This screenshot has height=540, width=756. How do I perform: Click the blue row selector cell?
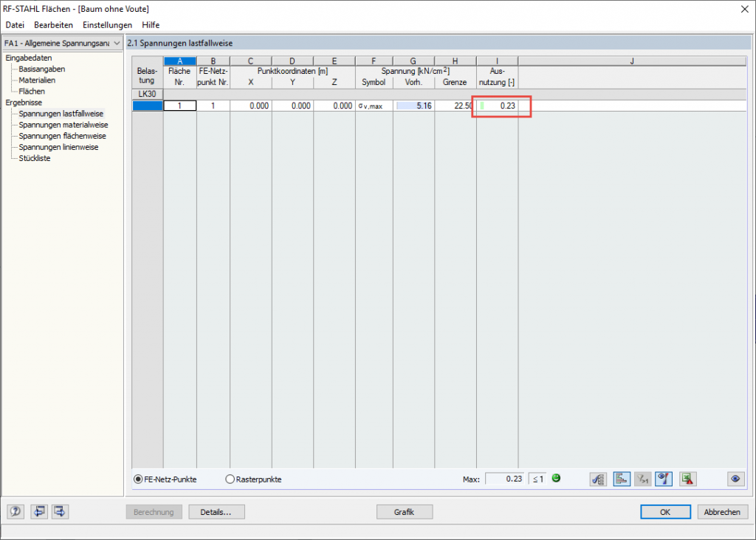point(148,106)
